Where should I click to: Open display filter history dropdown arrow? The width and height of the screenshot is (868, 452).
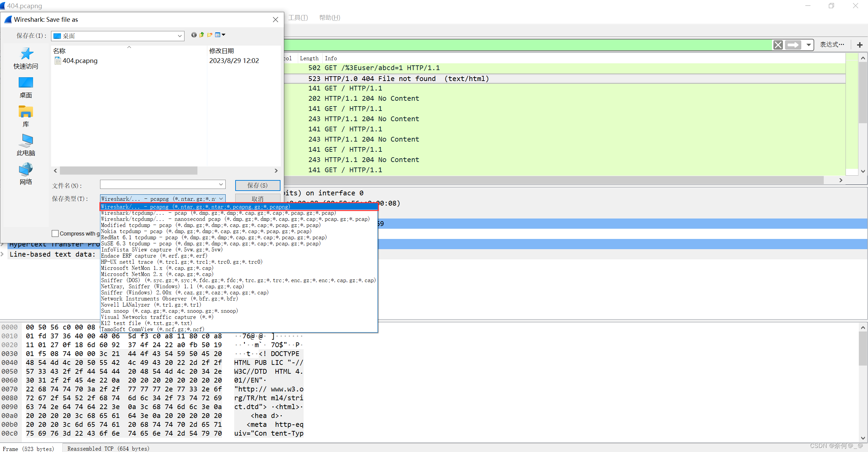[x=808, y=45]
